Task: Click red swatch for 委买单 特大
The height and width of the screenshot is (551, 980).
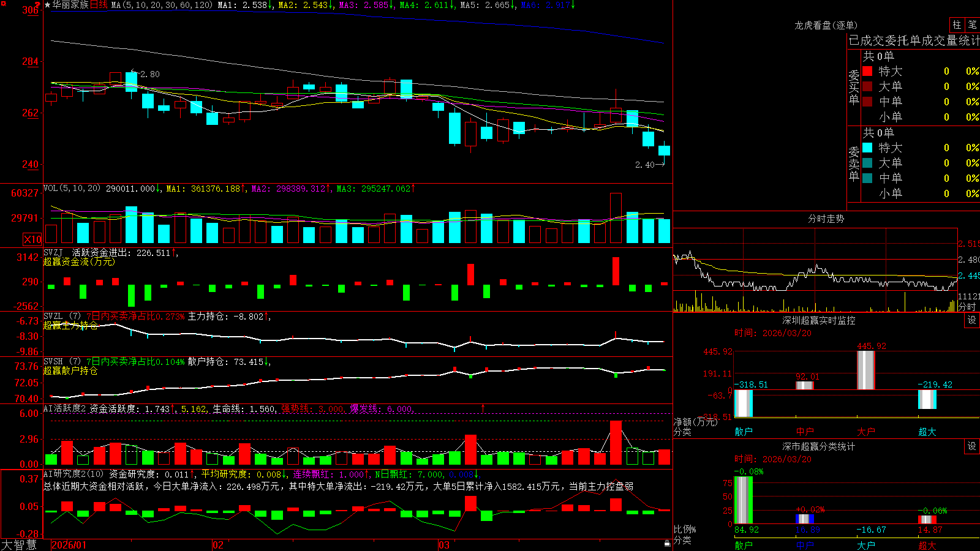Action: 867,71
